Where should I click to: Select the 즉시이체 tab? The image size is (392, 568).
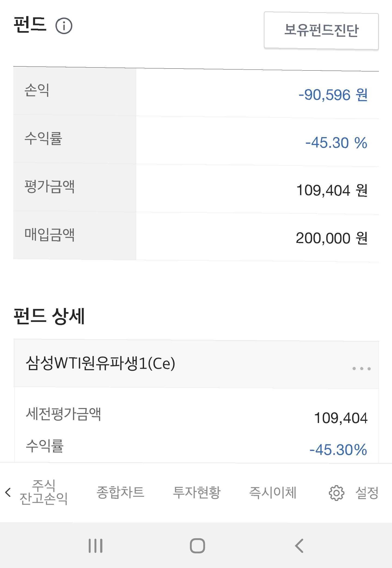pos(273,492)
